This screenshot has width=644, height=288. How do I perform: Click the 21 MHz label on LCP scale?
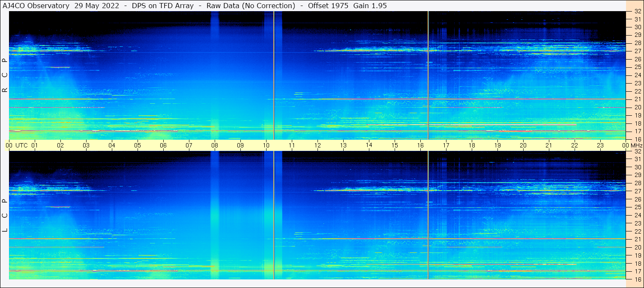[637, 239]
